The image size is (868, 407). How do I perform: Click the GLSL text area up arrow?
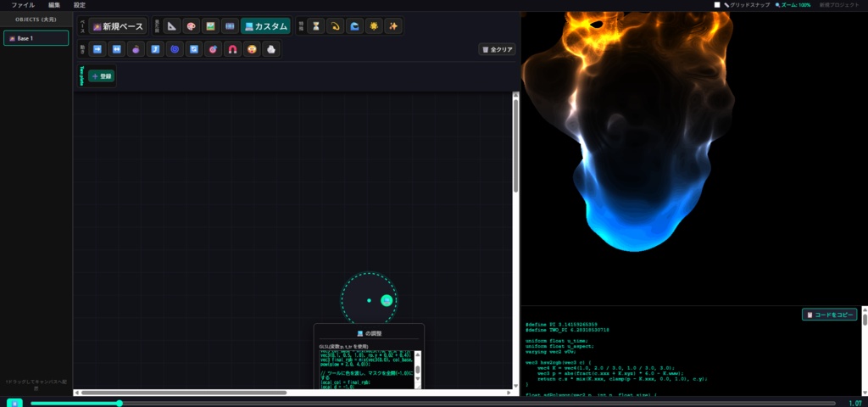418,354
